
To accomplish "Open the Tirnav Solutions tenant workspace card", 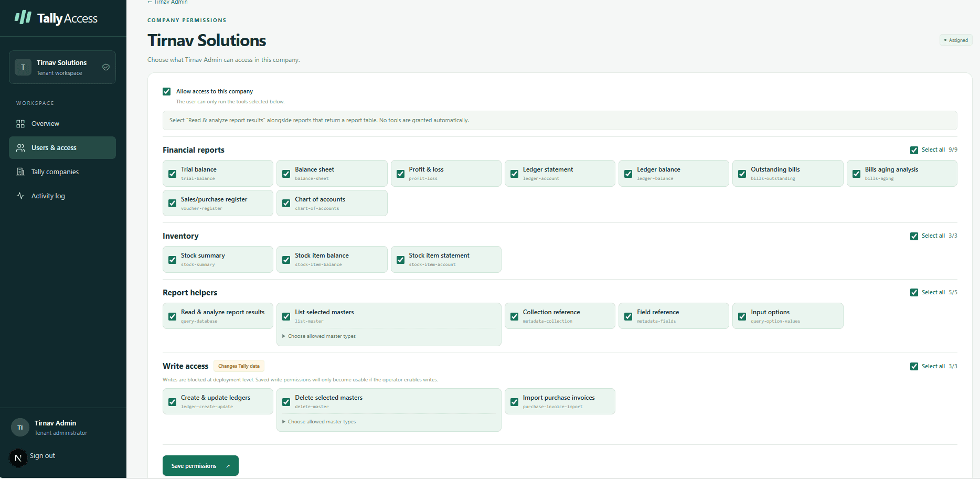I will coord(62,67).
